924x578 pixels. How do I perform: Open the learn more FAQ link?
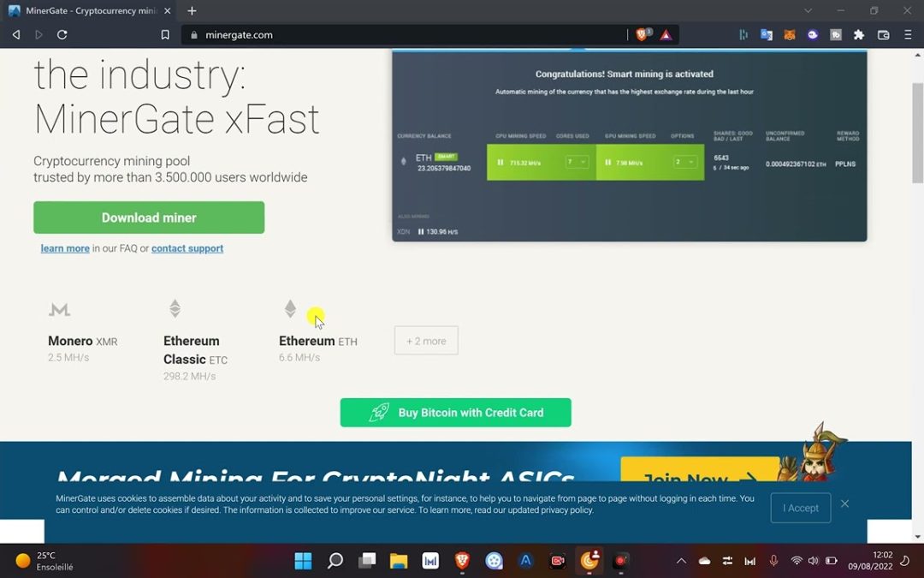[x=65, y=248]
